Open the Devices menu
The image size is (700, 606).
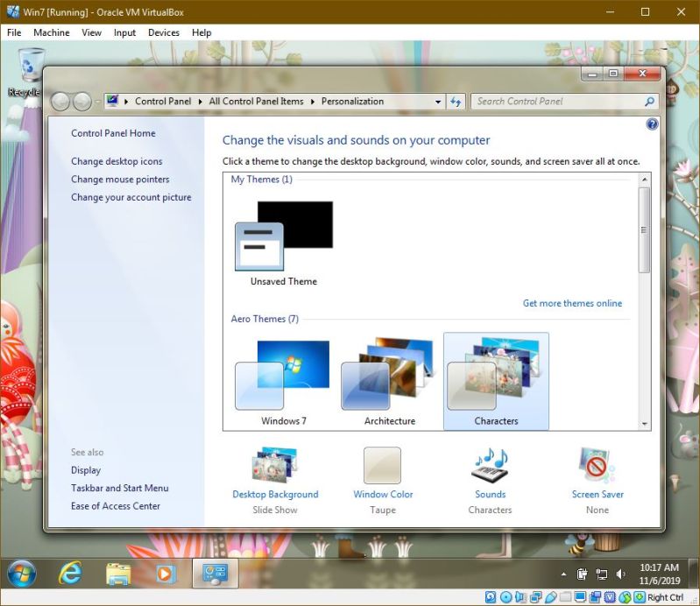[164, 32]
